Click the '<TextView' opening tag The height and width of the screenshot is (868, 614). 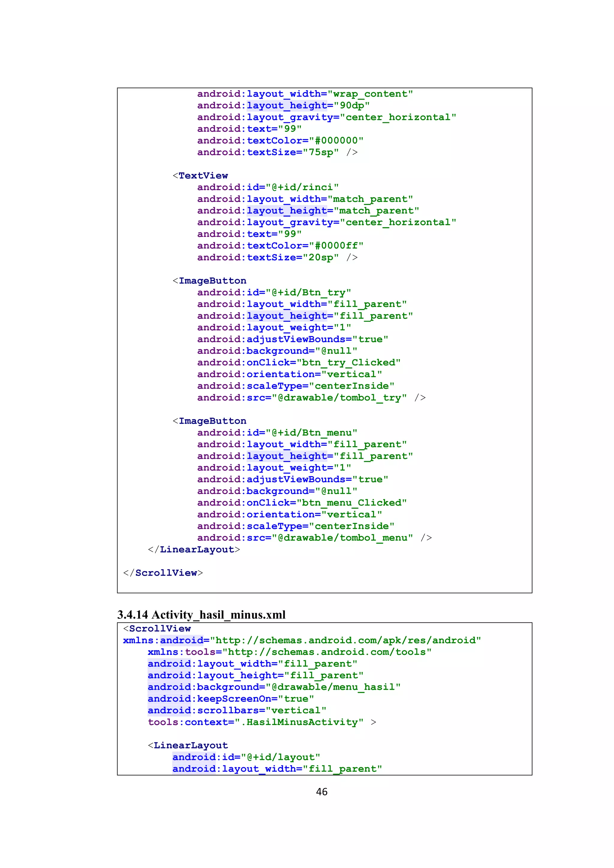200,175
